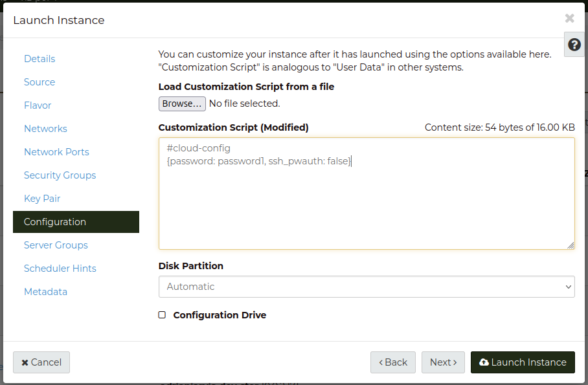Launch the instance
The image size is (588, 385).
click(523, 362)
